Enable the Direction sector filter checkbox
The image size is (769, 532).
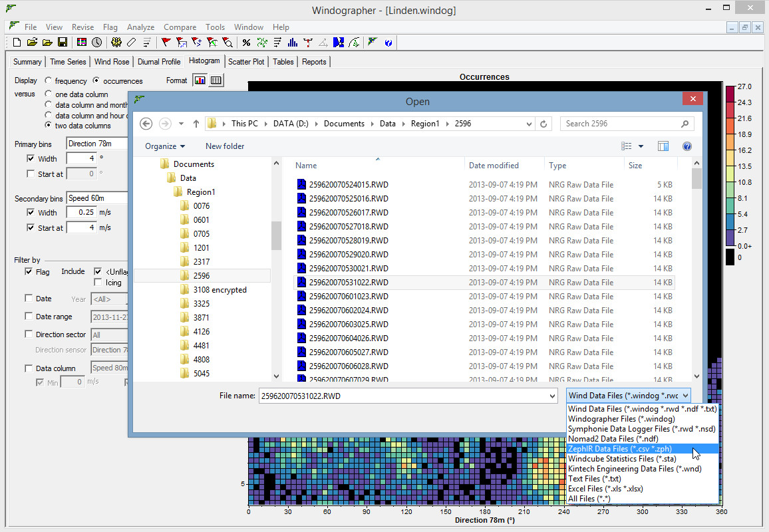pos(29,334)
